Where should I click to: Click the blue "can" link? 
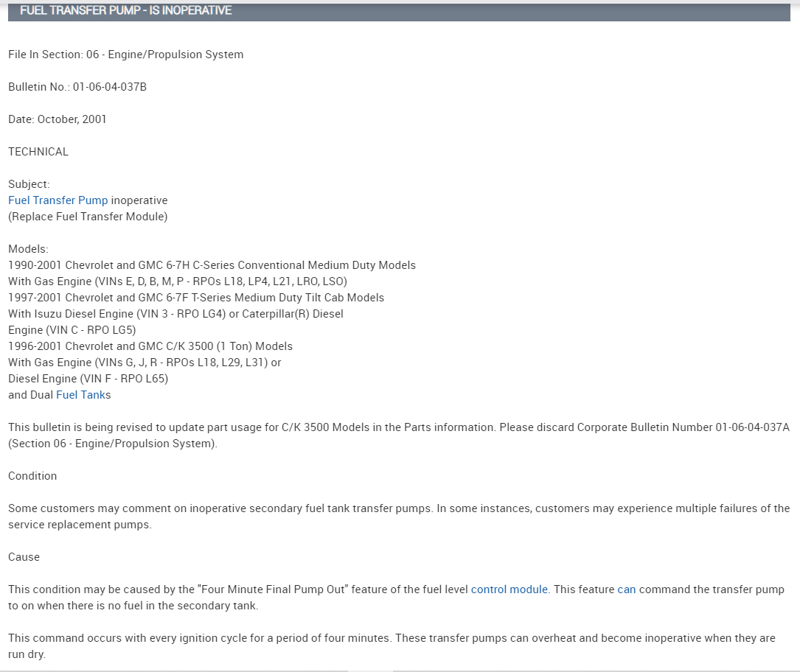626,589
